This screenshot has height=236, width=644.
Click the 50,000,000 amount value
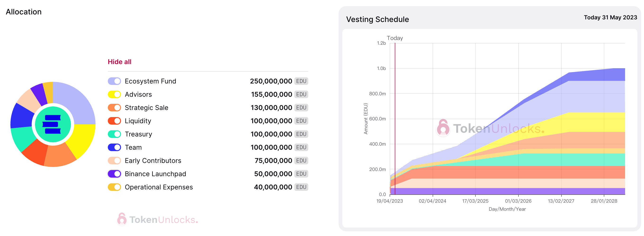tap(273, 174)
